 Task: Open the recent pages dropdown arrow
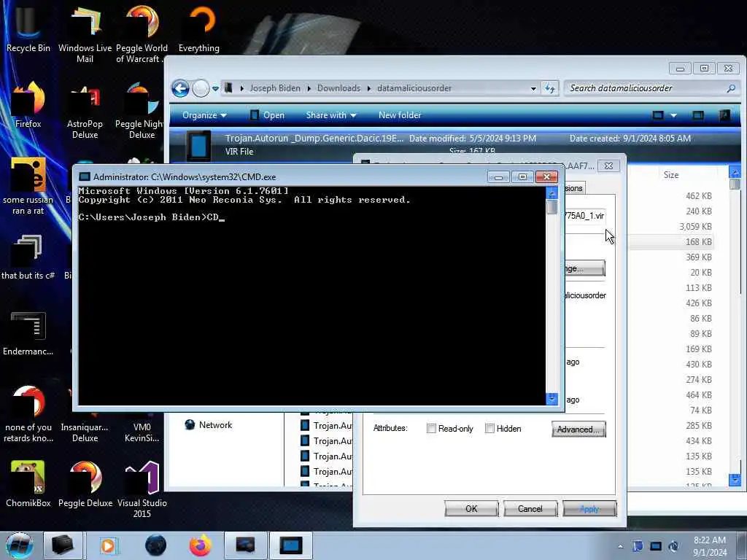[x=215, y=88]
